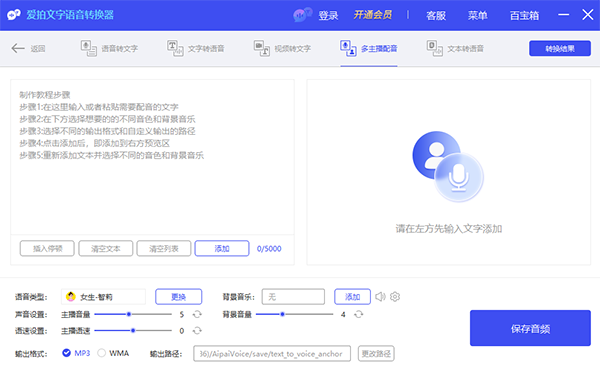Reset the 主播语速 anchor speed refresh icon
Viewport: 600px width, 377px height.
click(x=197, y=330)
